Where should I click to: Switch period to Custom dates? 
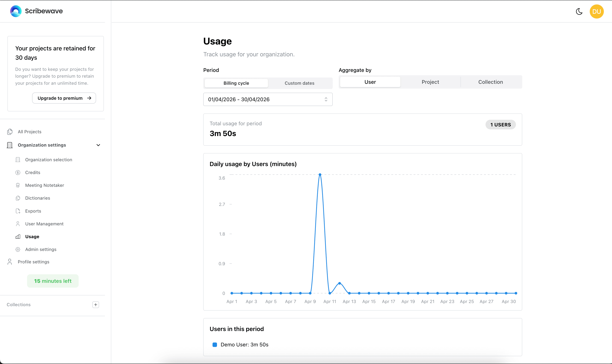pyautogui.click(x=299, y=83)
